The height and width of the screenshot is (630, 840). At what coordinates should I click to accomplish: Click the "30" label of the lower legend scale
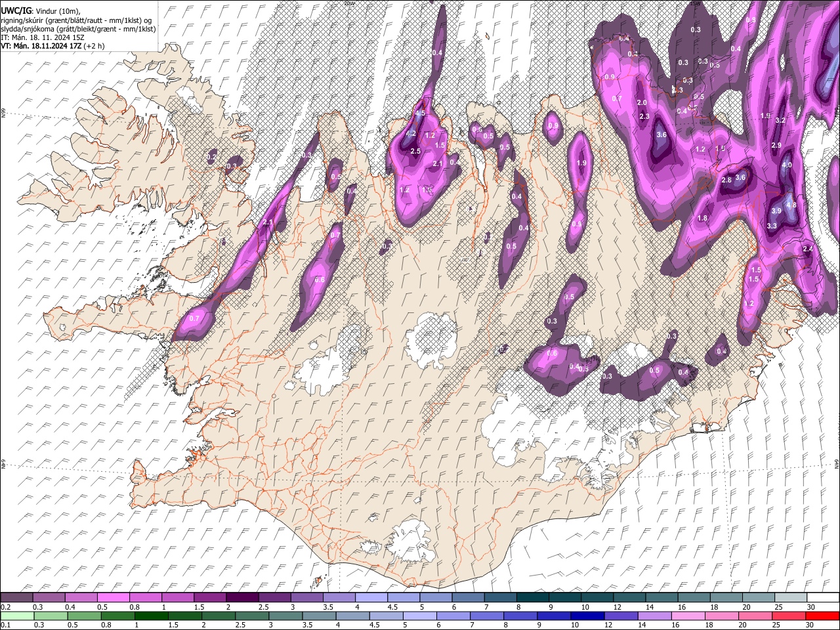point(811,625)
